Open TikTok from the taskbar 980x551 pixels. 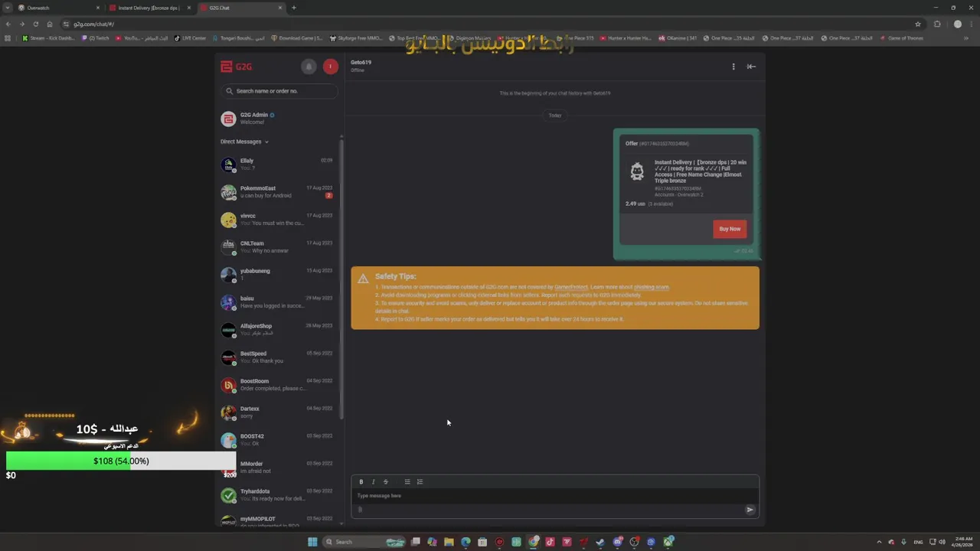(x=550, y=542)
